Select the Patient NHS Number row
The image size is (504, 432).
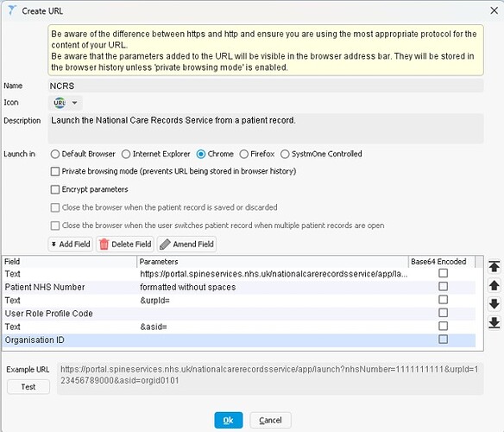(x=238, y=287)
